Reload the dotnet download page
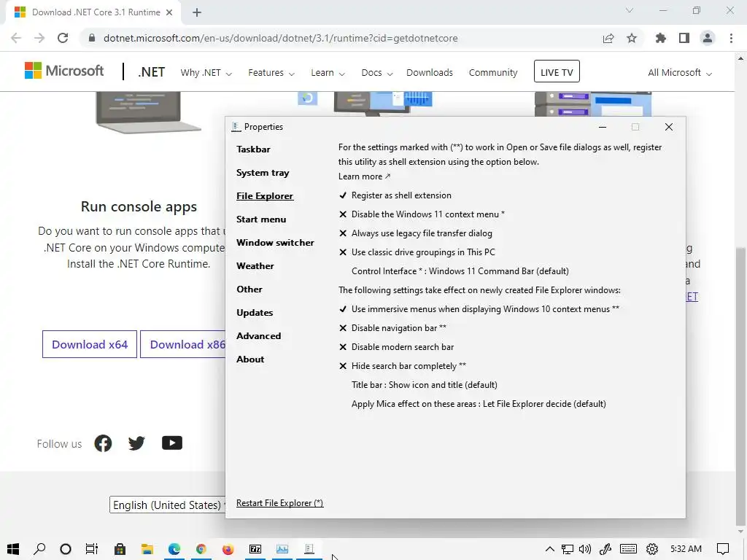747x560 pixels. [63, 38]
